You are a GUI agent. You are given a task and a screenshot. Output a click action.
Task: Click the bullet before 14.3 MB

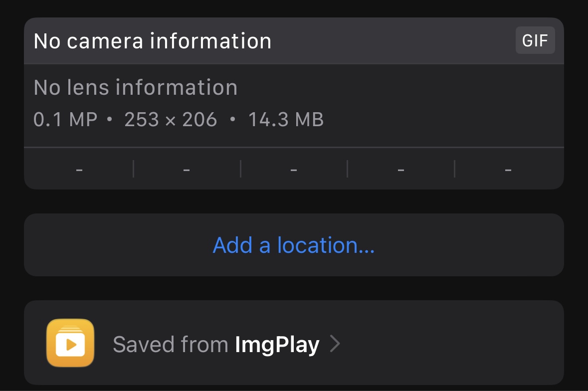pos(232,120)
